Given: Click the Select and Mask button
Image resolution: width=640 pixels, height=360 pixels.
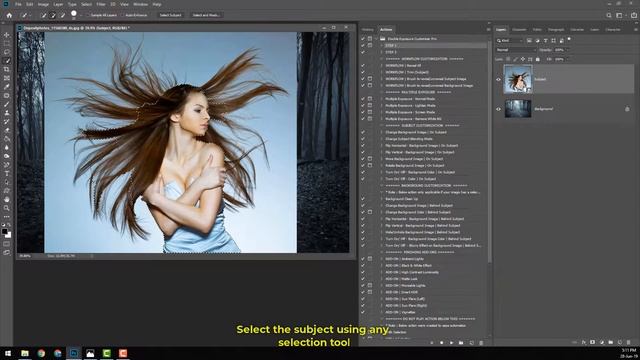Looking at the screenshot, I should click(x=206, y=15).
